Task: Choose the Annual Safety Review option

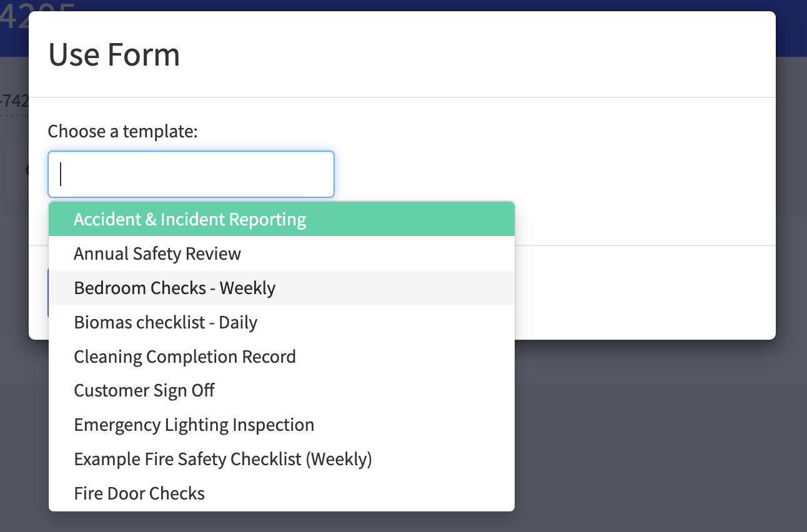Action: tap(157, 254)
